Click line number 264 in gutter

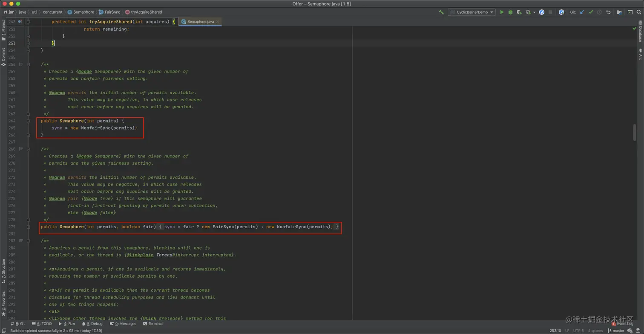pyautogui.click(x=11, y=121)
